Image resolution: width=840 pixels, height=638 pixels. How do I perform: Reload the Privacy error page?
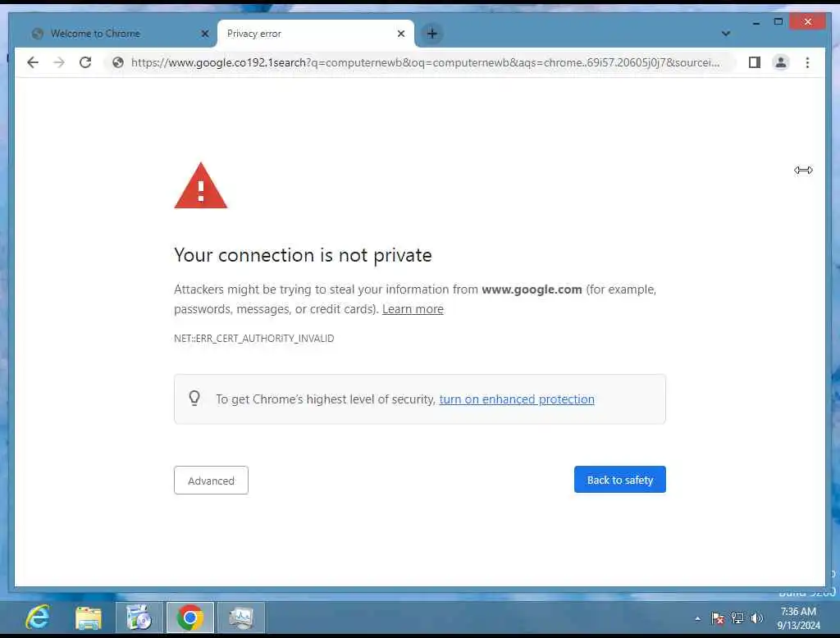85,62
